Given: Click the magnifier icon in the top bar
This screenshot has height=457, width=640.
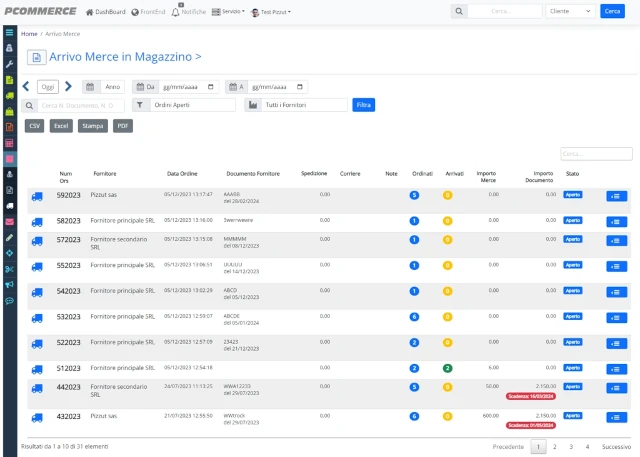Looking at the screenshot, I should (459, 11).
